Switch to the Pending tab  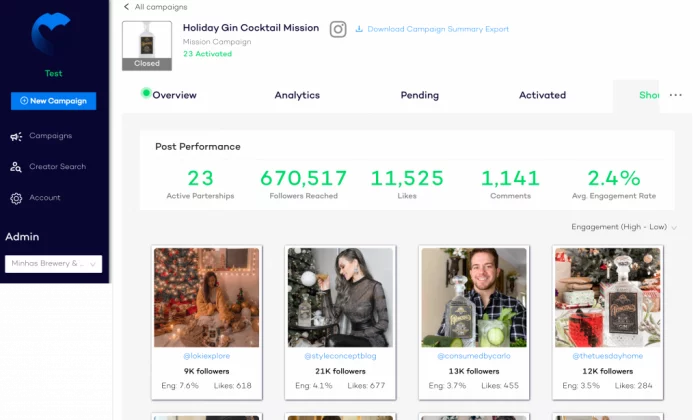point(420,95)
